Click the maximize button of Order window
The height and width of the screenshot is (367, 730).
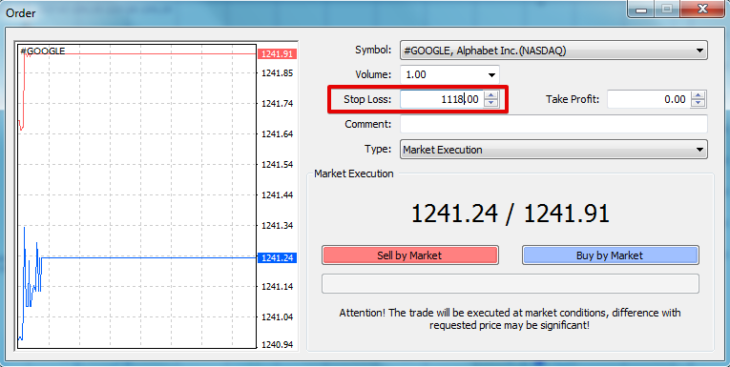(x=667, y=9)
